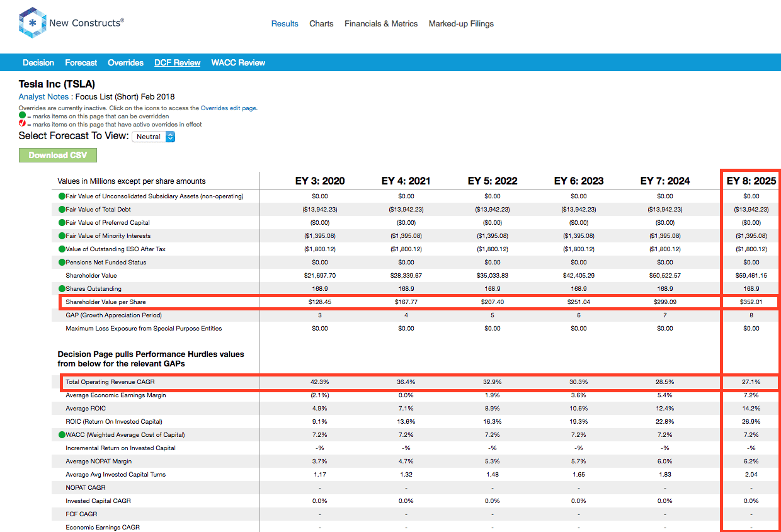This screenshot has width=781, height=532.
Task: Click the Average ROIC row label
Action: pos(86,408)
